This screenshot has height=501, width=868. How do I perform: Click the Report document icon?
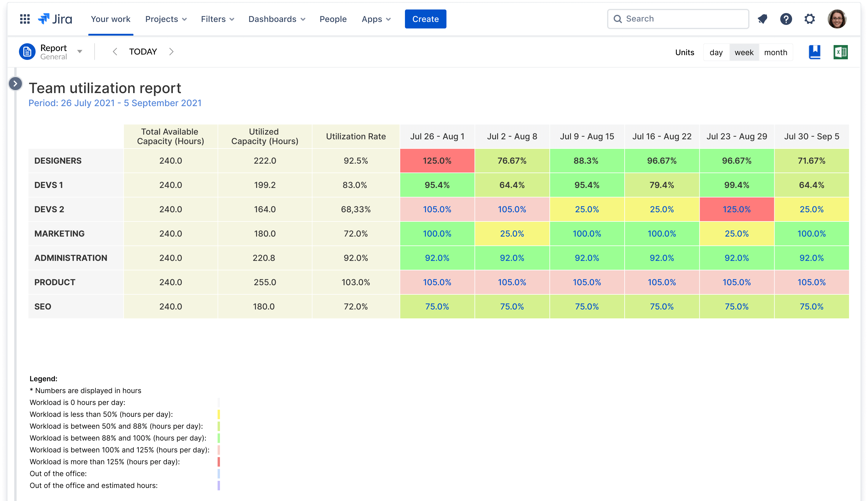click(x=27, y=52)
